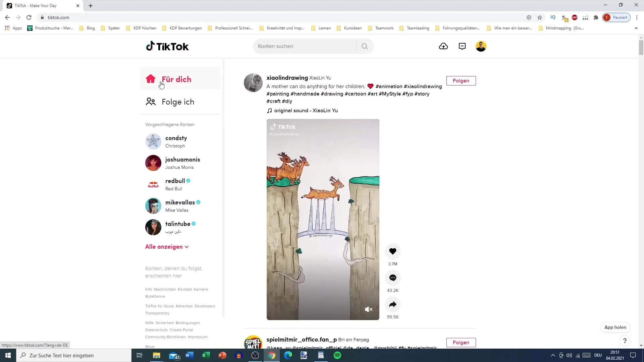Click the Windows Start button

tap(8, 355)
